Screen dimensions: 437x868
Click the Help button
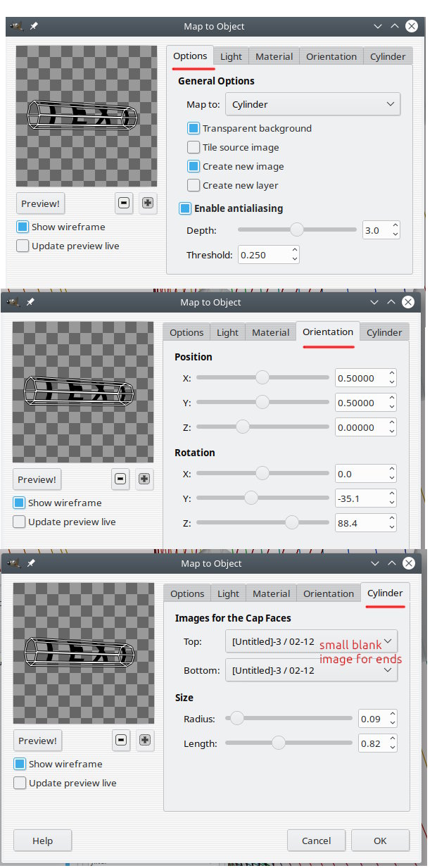[x=42, y=841]
